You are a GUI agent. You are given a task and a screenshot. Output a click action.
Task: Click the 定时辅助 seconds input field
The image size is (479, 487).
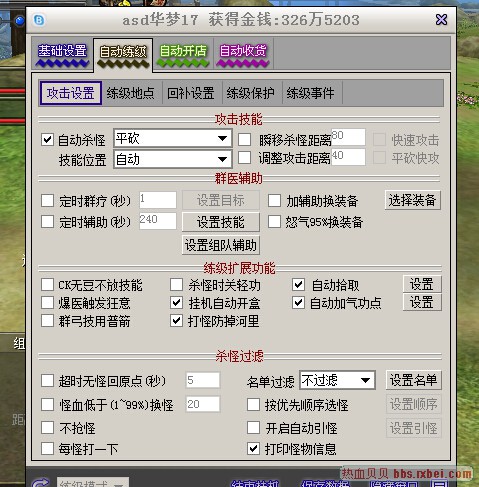158,221
